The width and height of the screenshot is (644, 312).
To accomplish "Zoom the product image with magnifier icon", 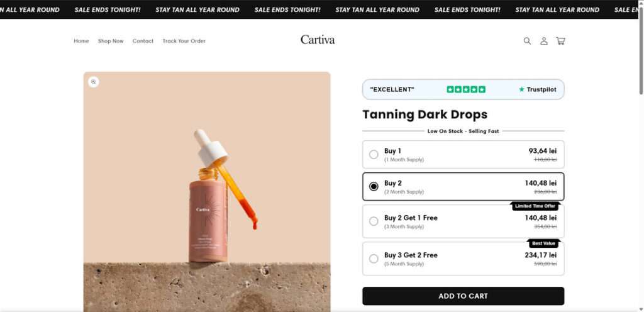I will 93,82.
